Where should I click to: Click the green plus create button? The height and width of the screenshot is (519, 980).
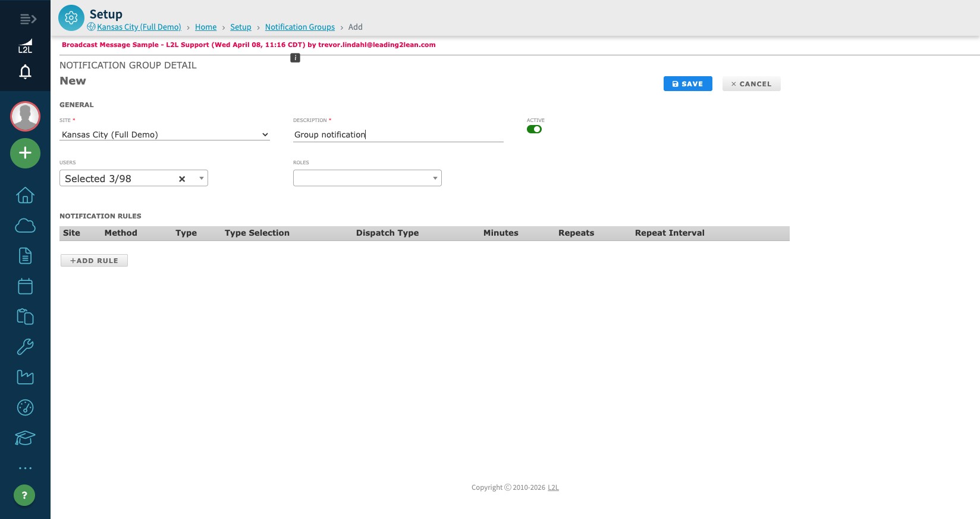[x=25, y=153]
